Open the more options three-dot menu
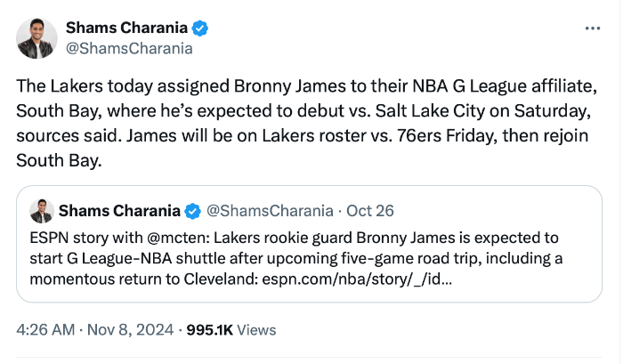 [x=592, y=28]
